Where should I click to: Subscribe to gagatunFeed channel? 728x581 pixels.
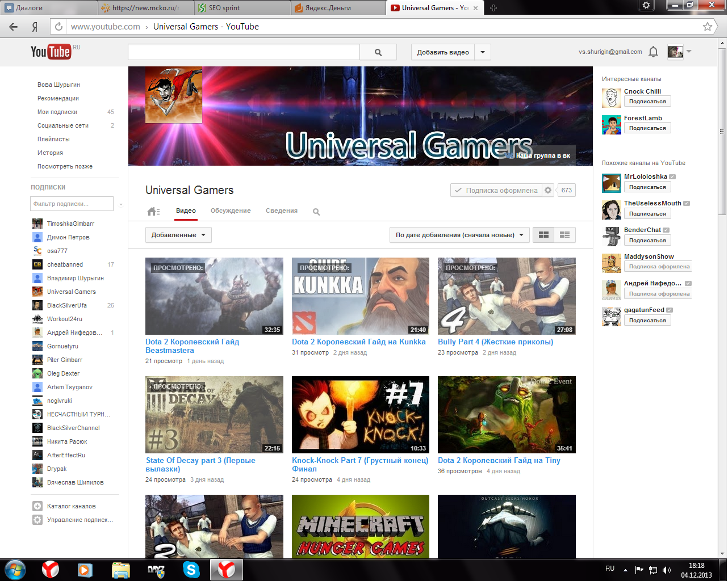(647, 321)
